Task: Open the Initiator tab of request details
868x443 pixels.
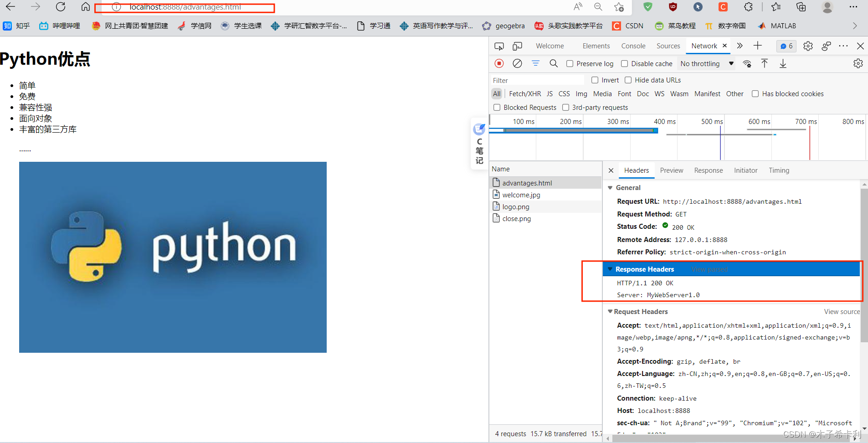Action: [x=746, y=170]
